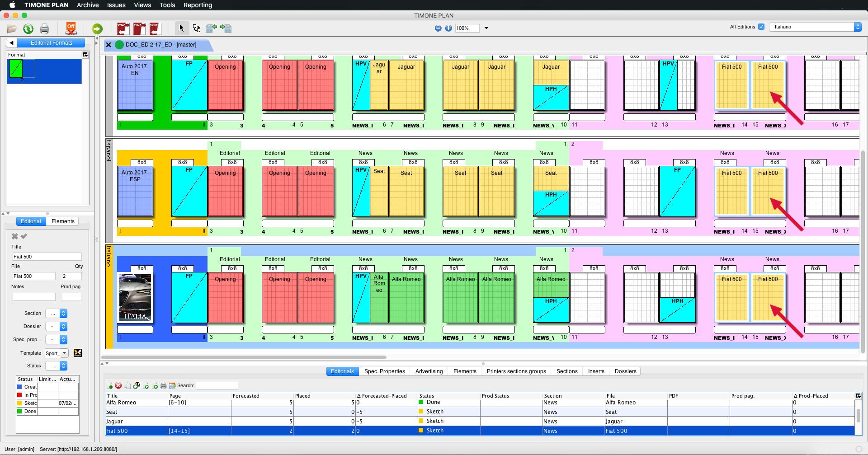Open the zoom percentage dropdown arrow

[486, 28]
